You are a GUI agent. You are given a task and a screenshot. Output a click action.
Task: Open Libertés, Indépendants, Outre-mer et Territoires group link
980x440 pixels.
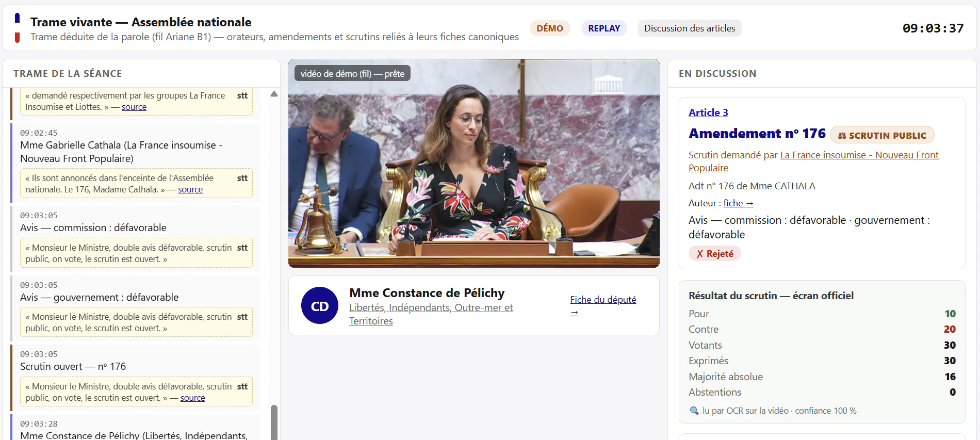pyautogui.click(x=431, y=314)
